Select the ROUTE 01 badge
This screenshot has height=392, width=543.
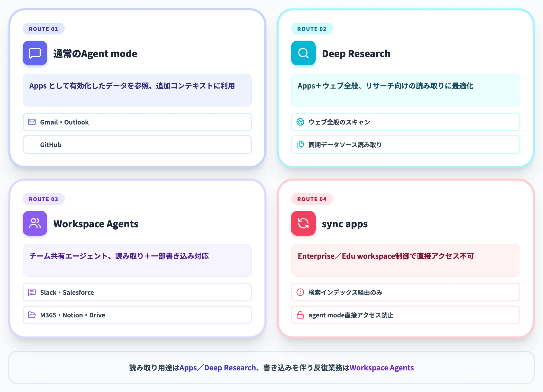click(44, 29)
